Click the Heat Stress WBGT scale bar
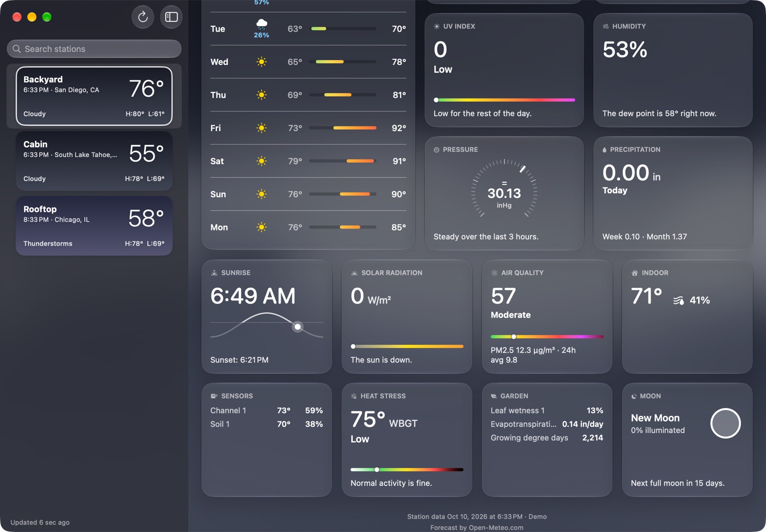 407,470
